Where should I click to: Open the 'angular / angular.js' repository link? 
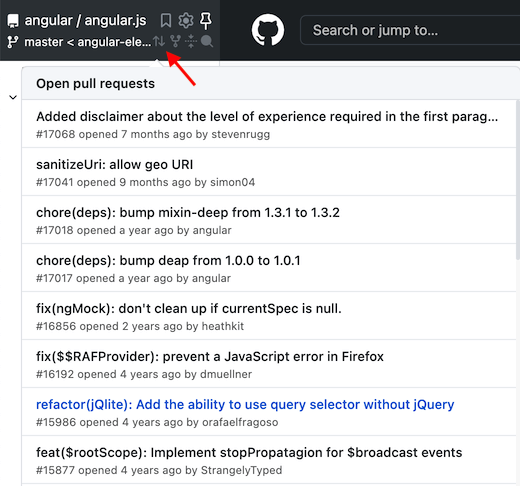point(85,21)
